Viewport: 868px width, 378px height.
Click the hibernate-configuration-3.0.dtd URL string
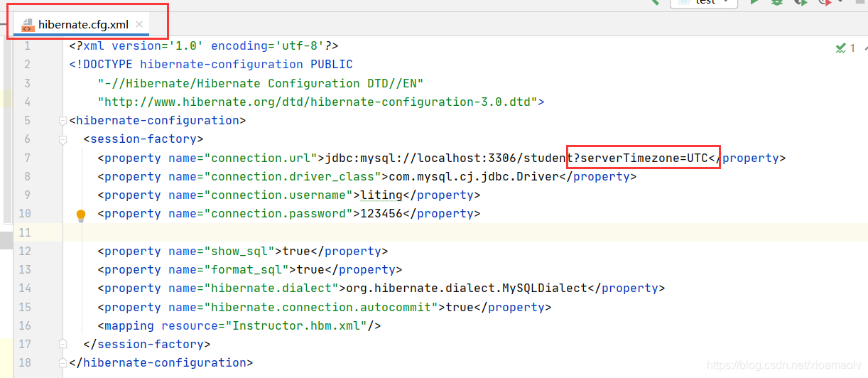(x=318, y=102)
